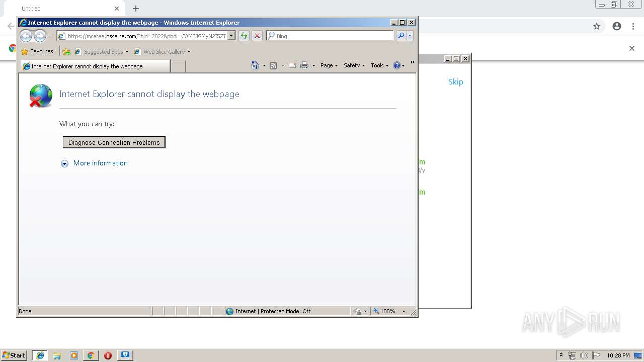Viewport: 644px width, 362px height.
Task: Open the Safety menu
Action: pyautogui.click(x=354, y=65)
